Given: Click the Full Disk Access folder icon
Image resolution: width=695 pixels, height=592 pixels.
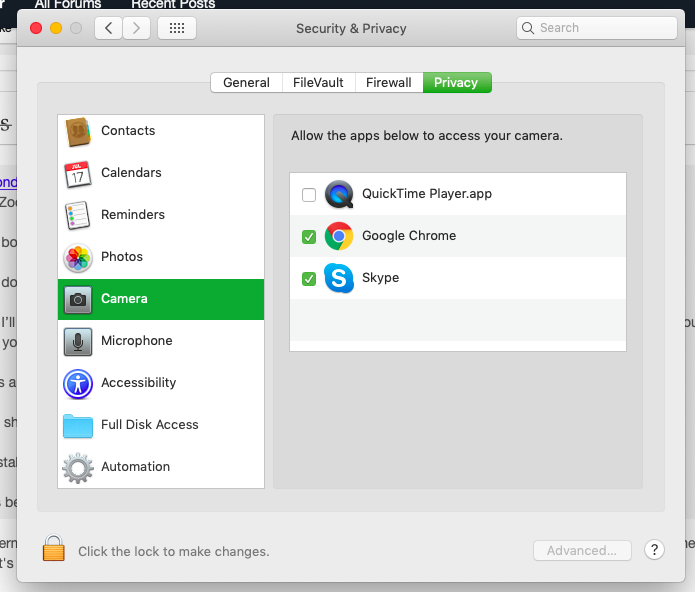Looking at the screenshot, I should [x=78, y=426].
